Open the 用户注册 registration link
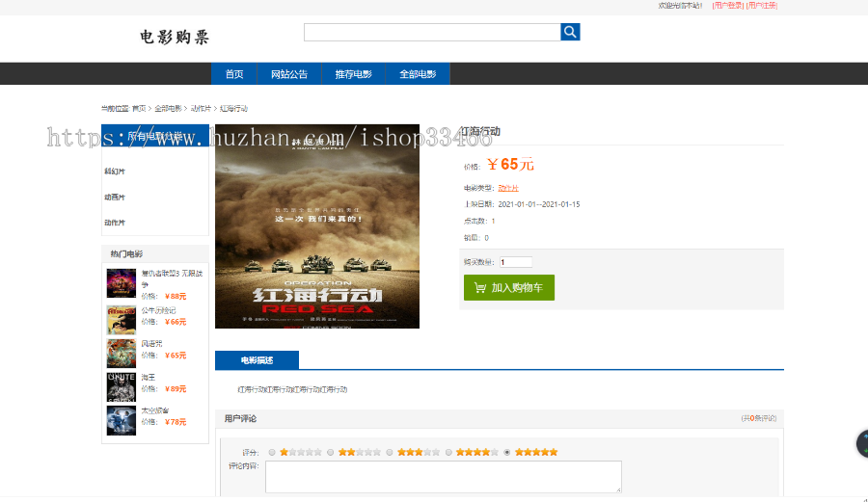Viewport: 868px width, 502px height. 762,6
